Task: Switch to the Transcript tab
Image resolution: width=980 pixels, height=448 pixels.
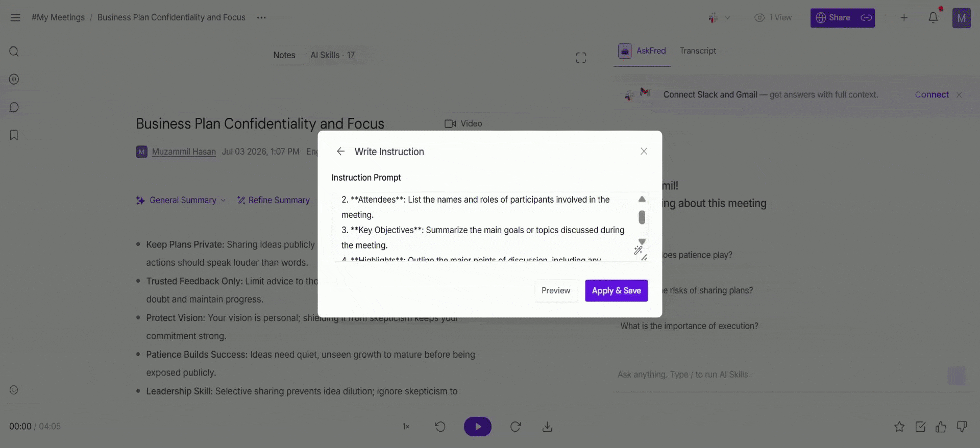Action: tap(698, 51)
